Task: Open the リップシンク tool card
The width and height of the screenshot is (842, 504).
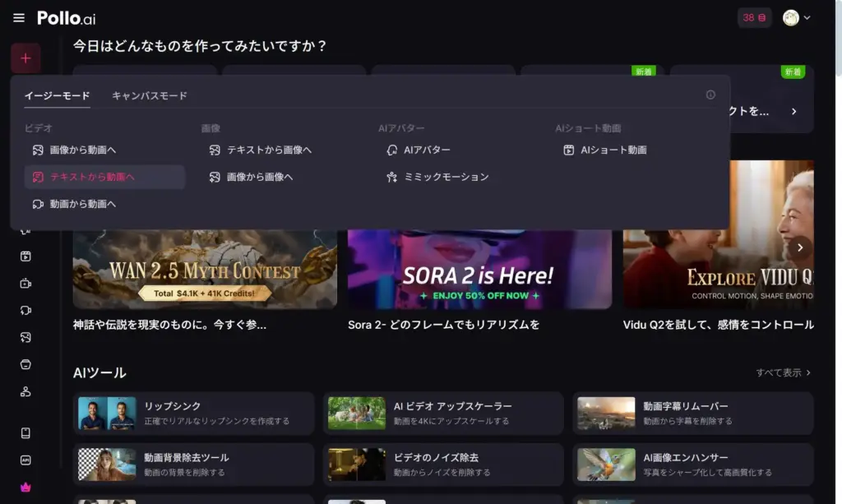Action: tap(194, 413)
